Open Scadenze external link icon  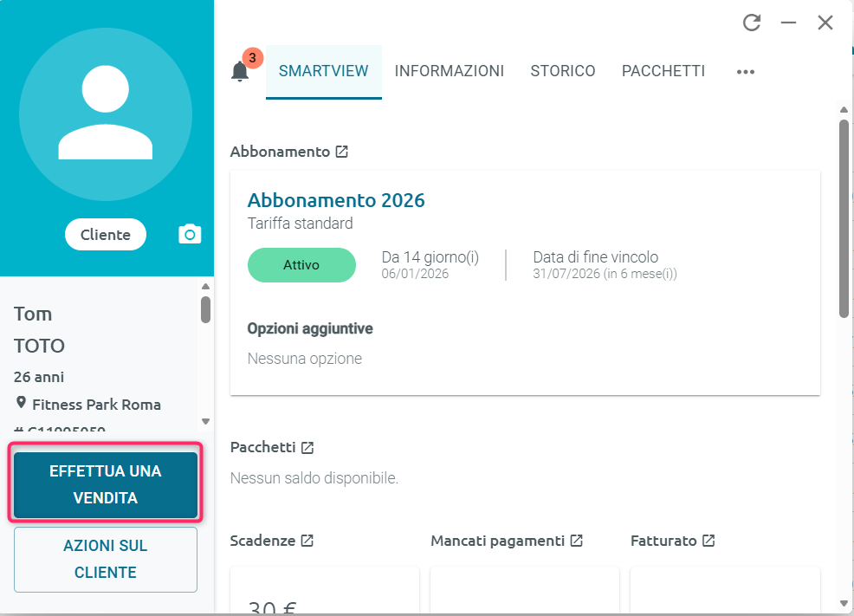click(307, 541)
